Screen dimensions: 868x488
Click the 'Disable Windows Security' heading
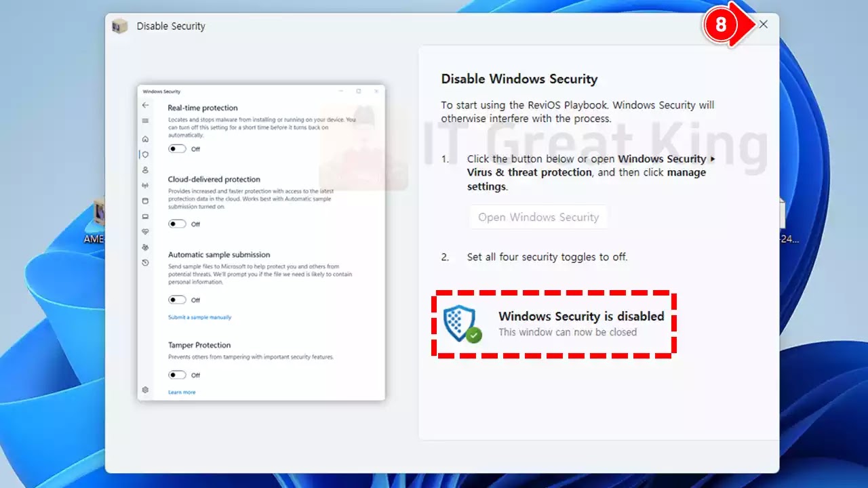[x=519, y=79]
